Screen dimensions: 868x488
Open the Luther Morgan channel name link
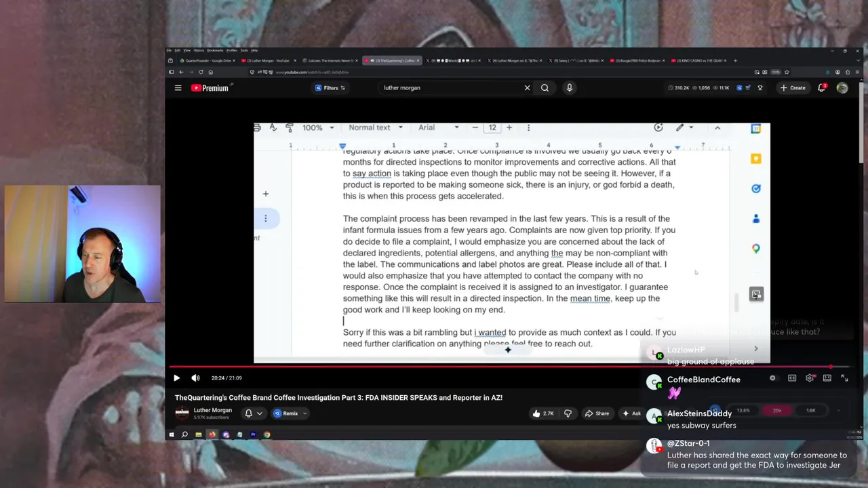click(x=212, y=410)
